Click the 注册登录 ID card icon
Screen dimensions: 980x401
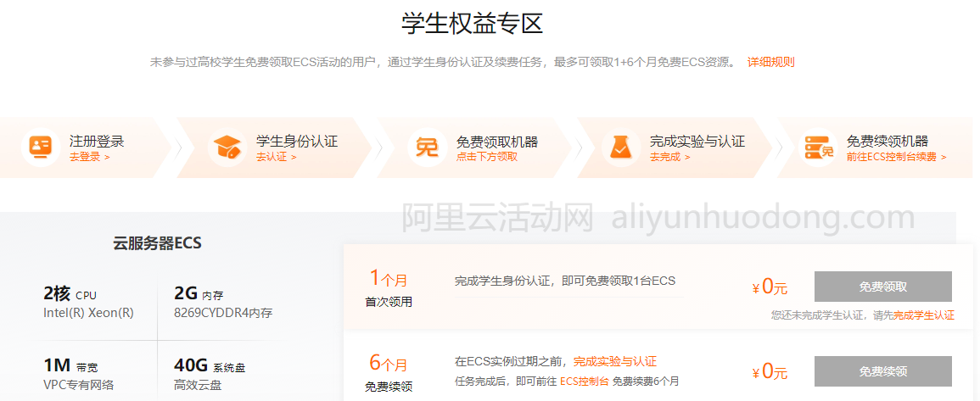pyautogui.click(x=41, y=148)
